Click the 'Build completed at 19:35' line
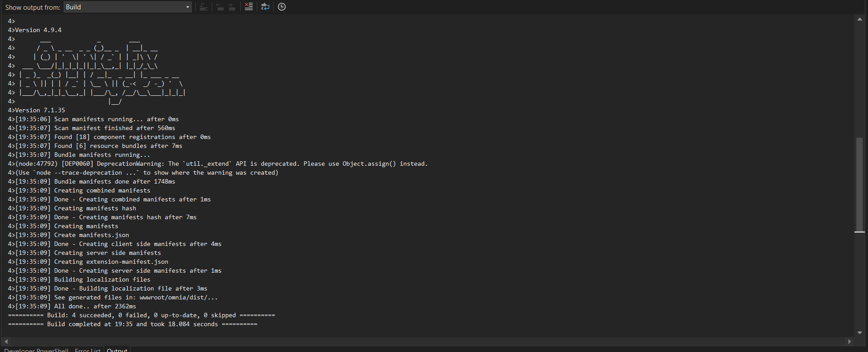 133,324
